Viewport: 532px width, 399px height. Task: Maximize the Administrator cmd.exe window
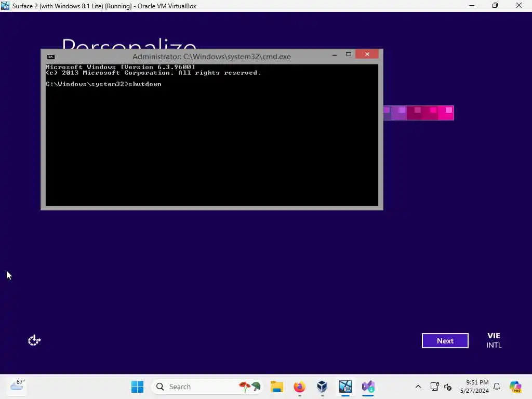click(349, 54)
